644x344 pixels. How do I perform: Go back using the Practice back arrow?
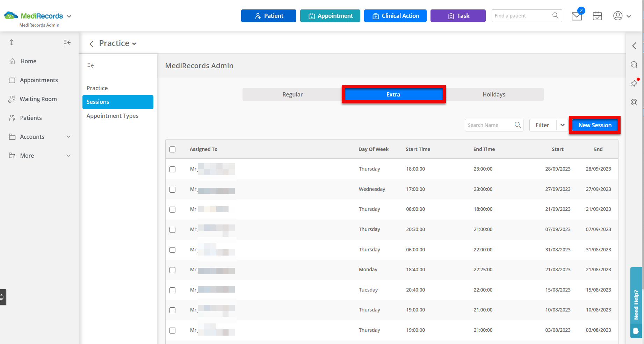[92, 44]
